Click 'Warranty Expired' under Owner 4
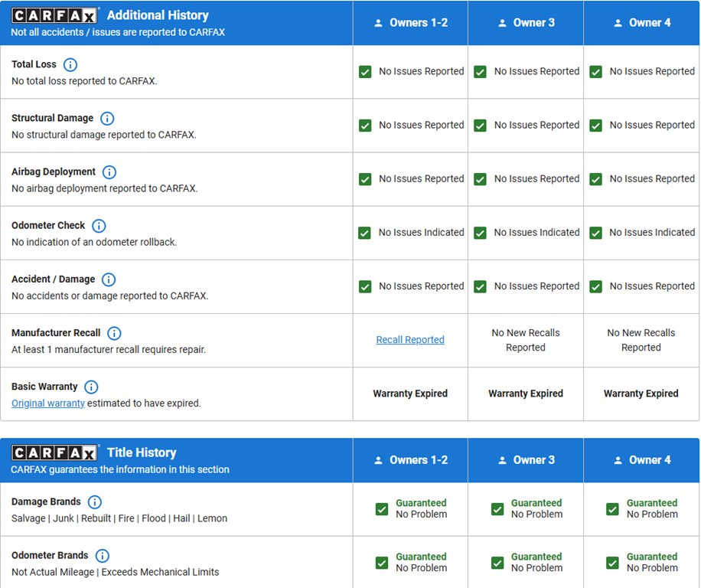 [641, 394]
